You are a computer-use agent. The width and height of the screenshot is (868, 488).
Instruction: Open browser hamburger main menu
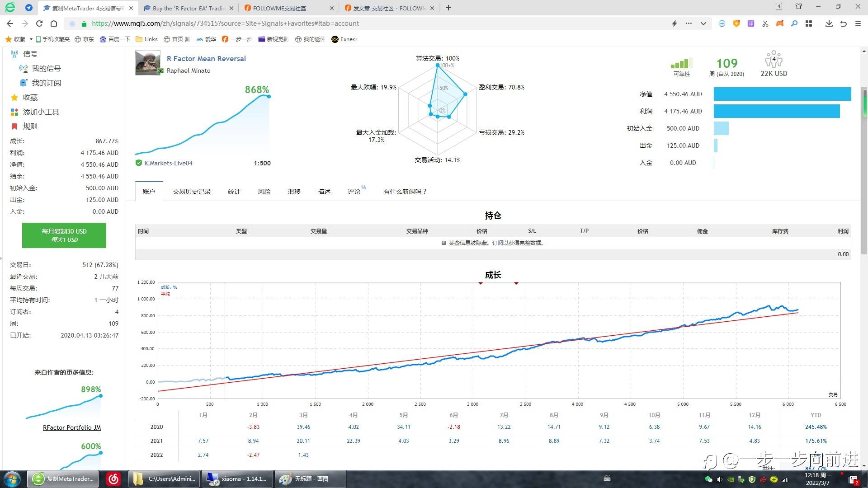[858, 23]
